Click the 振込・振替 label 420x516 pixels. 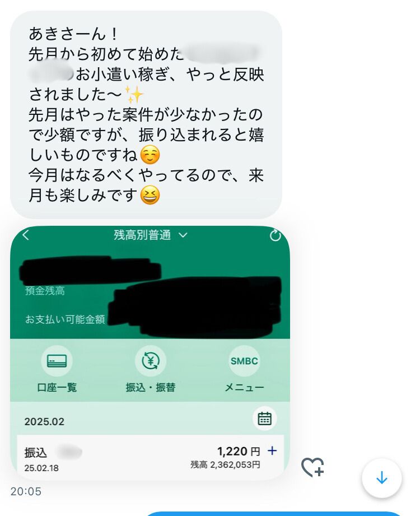click(x=150, y=387)
